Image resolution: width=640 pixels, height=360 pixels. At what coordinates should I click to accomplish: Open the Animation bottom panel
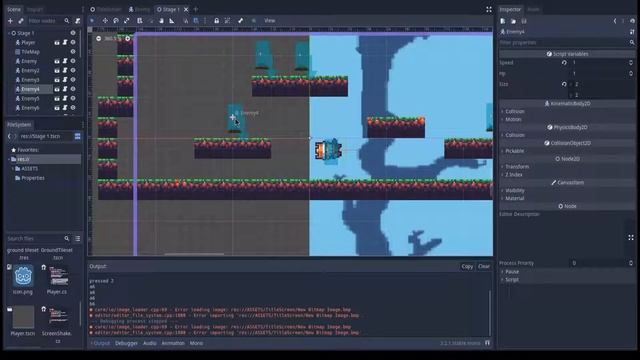(x=173, y=343)
